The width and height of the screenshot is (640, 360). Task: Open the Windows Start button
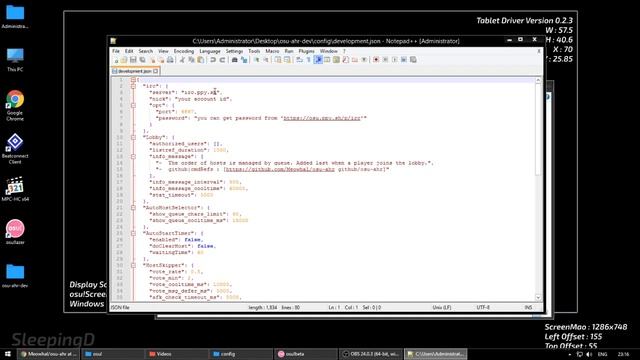8,354
